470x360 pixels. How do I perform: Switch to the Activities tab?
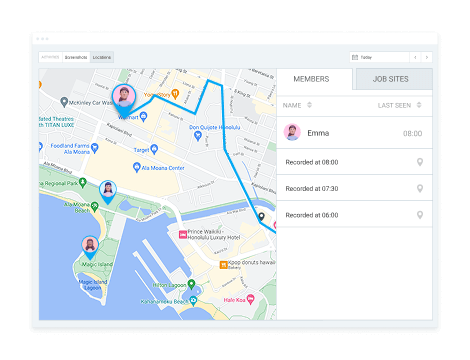click(x=50, y=57)
